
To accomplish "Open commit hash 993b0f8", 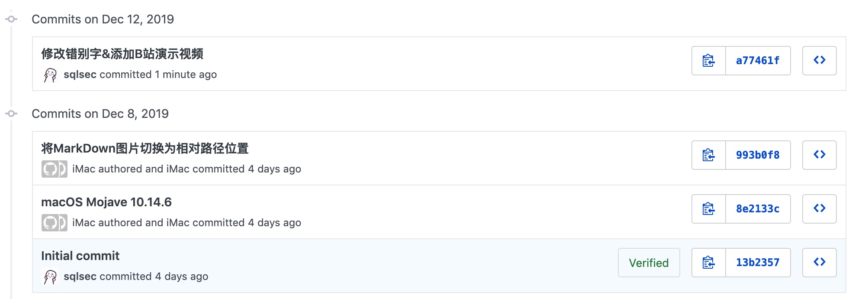I will pyautogui.click(x=758, y=155).
